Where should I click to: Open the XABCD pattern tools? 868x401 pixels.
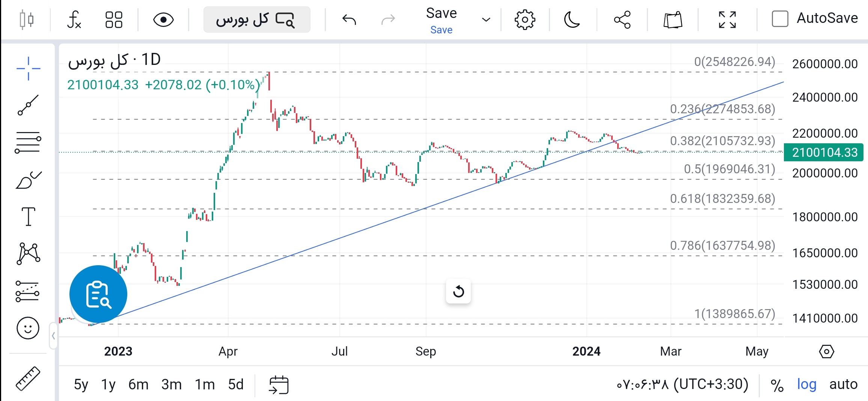28,253
